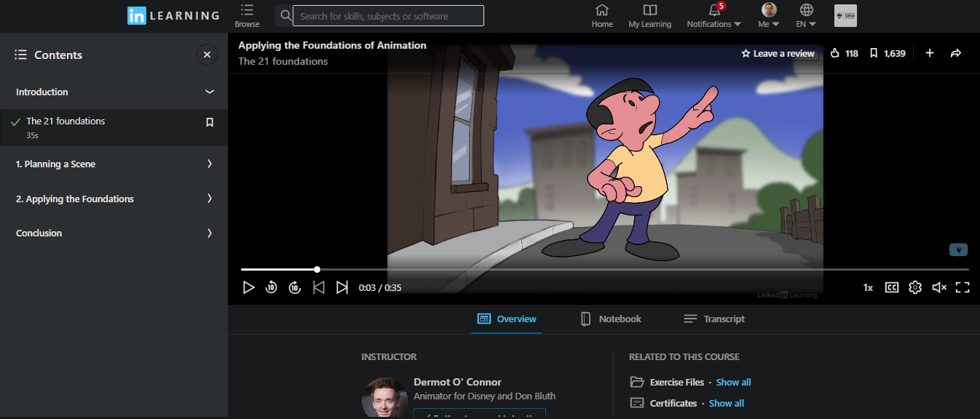Open the Notifications bell dropdown
This screenshot has width=980, height=419.
[x=714, y=15]
